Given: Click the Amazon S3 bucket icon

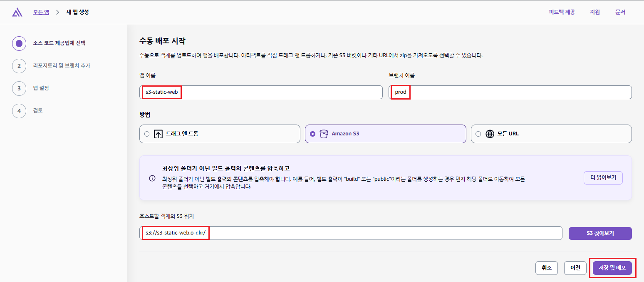Looking at the screenshot, I should tap(324, 134).
